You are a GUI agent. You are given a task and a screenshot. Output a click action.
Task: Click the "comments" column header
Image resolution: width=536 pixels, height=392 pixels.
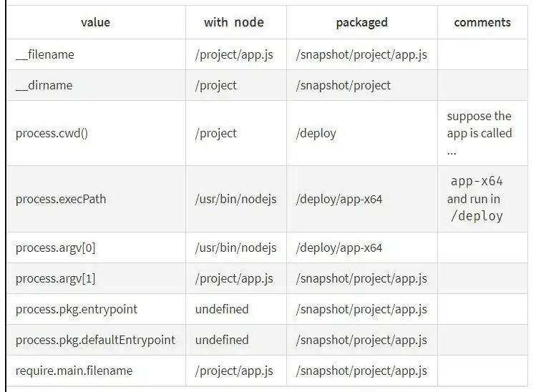[482, 22]
